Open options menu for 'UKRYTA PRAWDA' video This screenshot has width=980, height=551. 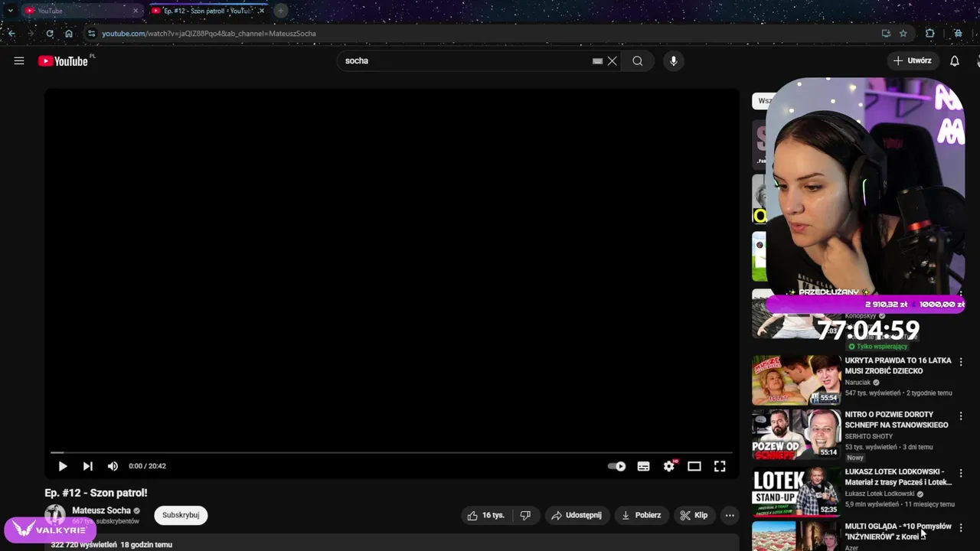point(961,363)
